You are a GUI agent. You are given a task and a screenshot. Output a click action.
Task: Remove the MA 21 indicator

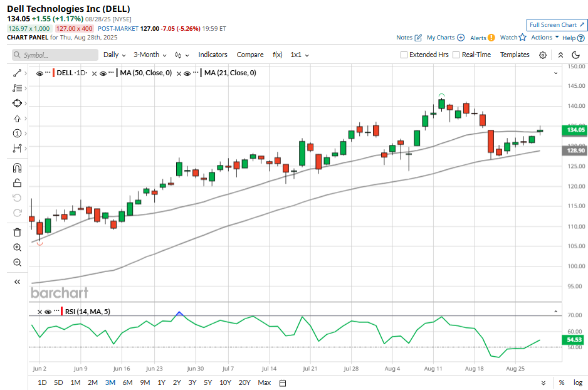(x=179, y=74)
